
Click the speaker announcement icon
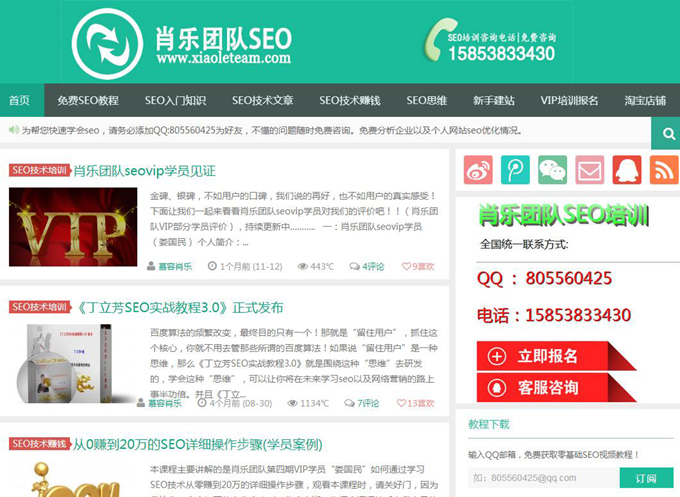coord(14,130)
